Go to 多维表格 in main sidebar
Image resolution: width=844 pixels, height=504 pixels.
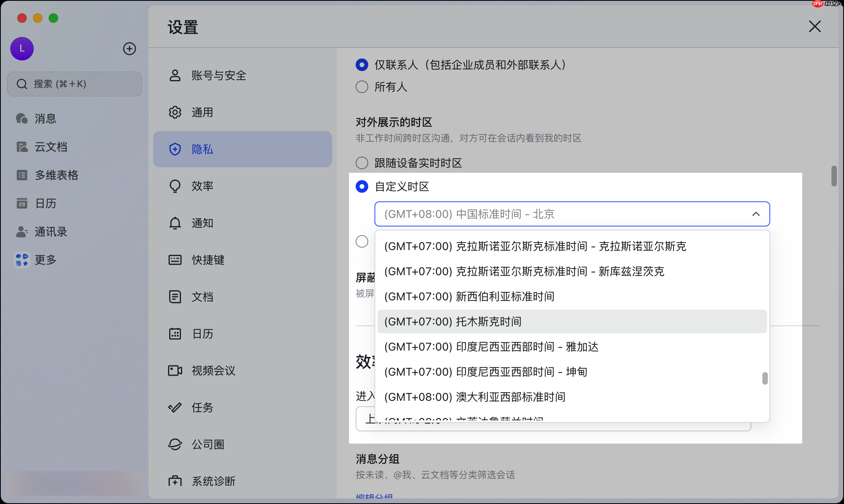(x=75, y=175)
